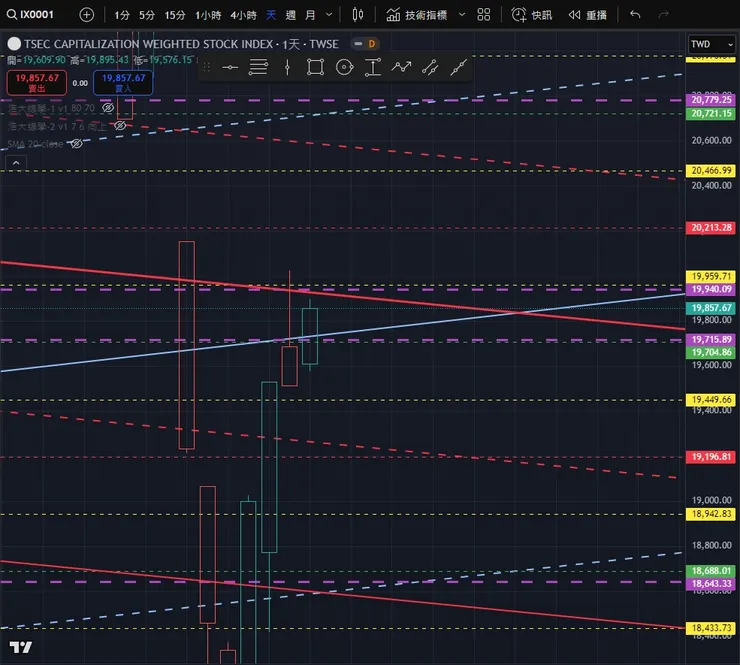Open the TWD currency dropdown
The image size is (740, 665).
[x=711, y=44]
